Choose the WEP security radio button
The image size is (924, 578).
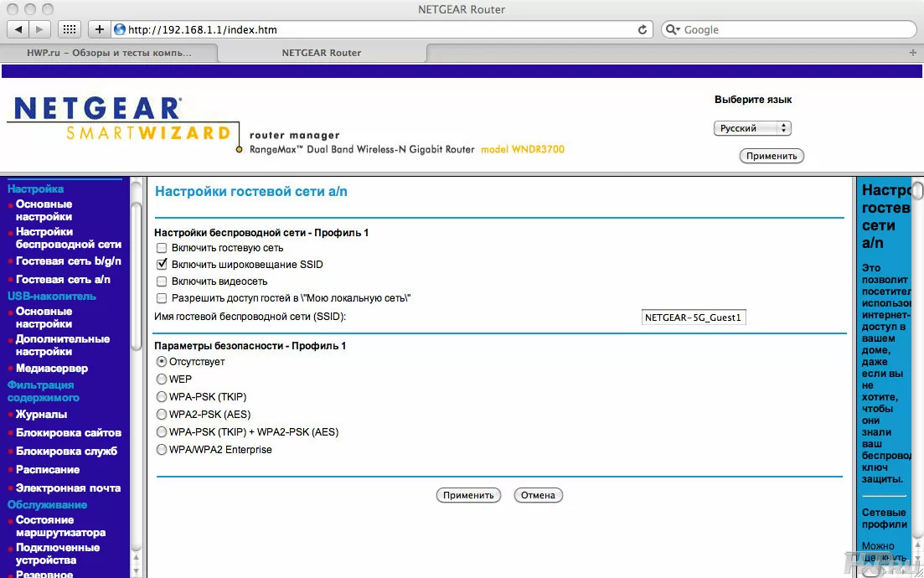click(163, 379)
